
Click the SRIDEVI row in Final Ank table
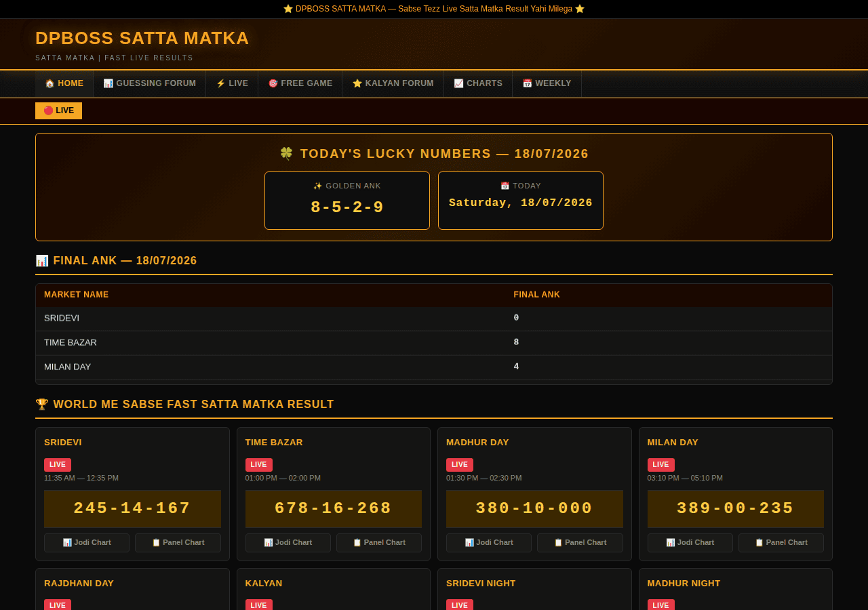434,318
